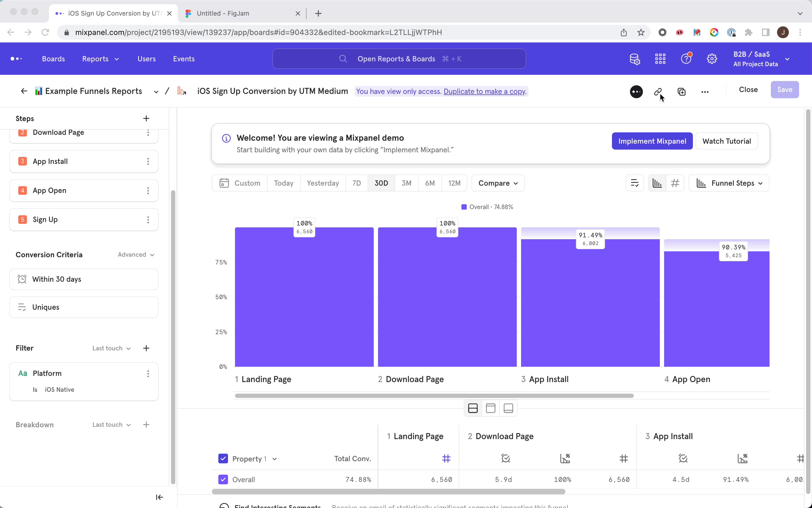Click the Duplicate to make a copy link
812x508 pixels.
485,91
